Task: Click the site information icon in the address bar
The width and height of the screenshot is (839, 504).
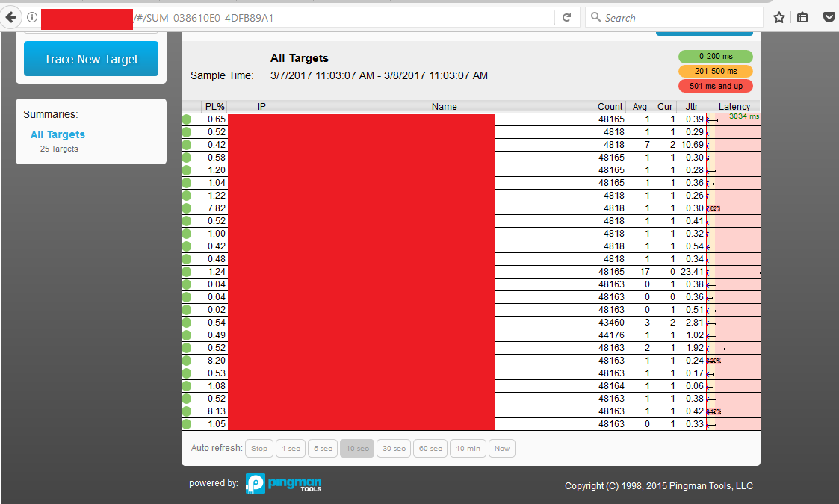Action: [29, 17]
